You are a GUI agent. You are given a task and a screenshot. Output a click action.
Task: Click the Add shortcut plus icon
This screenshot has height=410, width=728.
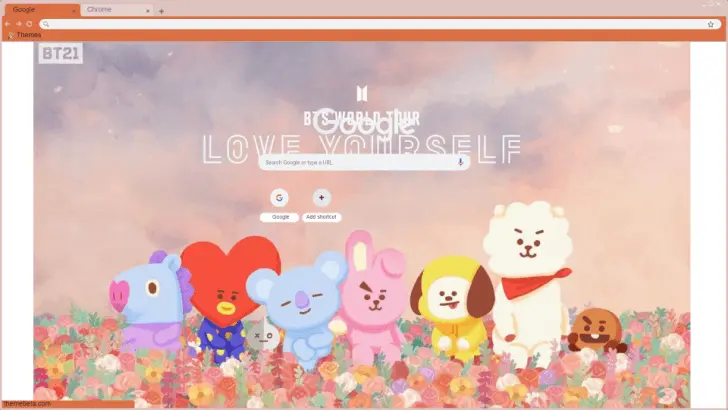pos(321,198)
